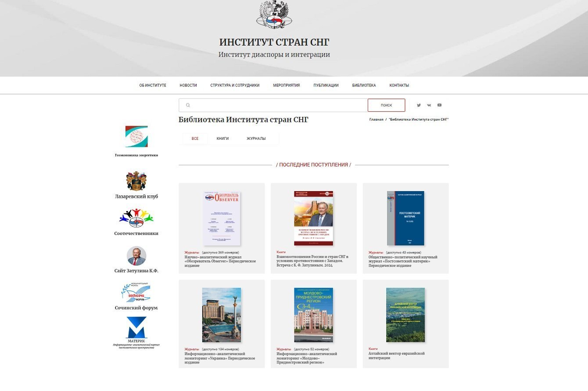Open the Геоэкономика энергетики logo
The height and width of the screenshot is (391, 588).
(136, 137)
